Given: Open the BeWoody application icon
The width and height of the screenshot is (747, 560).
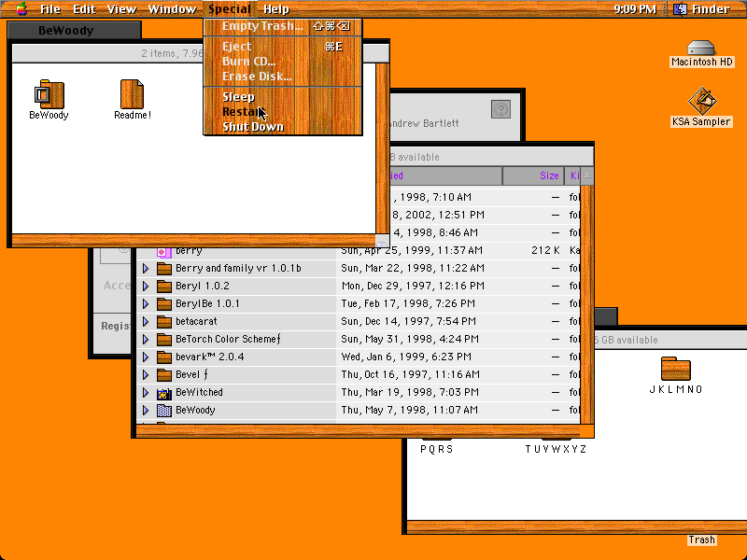Looking at the screenshot, I should pos(49,94).
